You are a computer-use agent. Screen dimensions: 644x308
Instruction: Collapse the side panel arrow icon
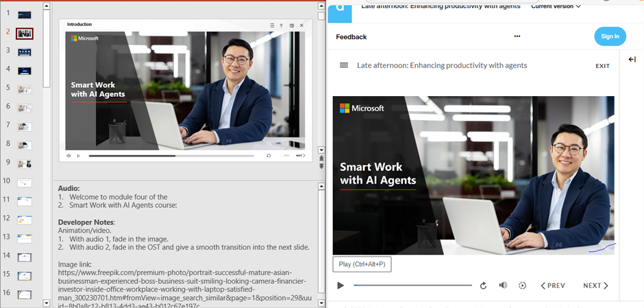pyautogui.click(x=632, y=60)
